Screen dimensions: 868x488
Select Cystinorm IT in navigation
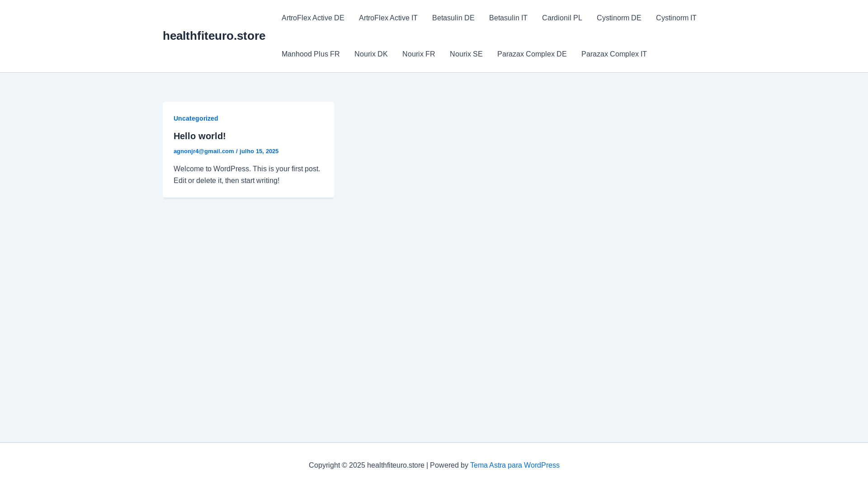pyautogui.click(x=676, y=18)
